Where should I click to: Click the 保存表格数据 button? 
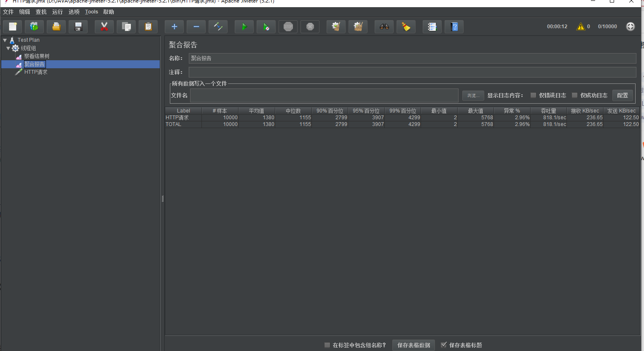point(413,345)
